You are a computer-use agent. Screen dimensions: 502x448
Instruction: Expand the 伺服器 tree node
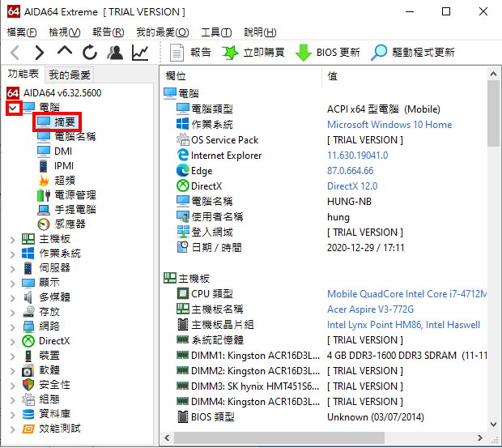tap(12, 269)
